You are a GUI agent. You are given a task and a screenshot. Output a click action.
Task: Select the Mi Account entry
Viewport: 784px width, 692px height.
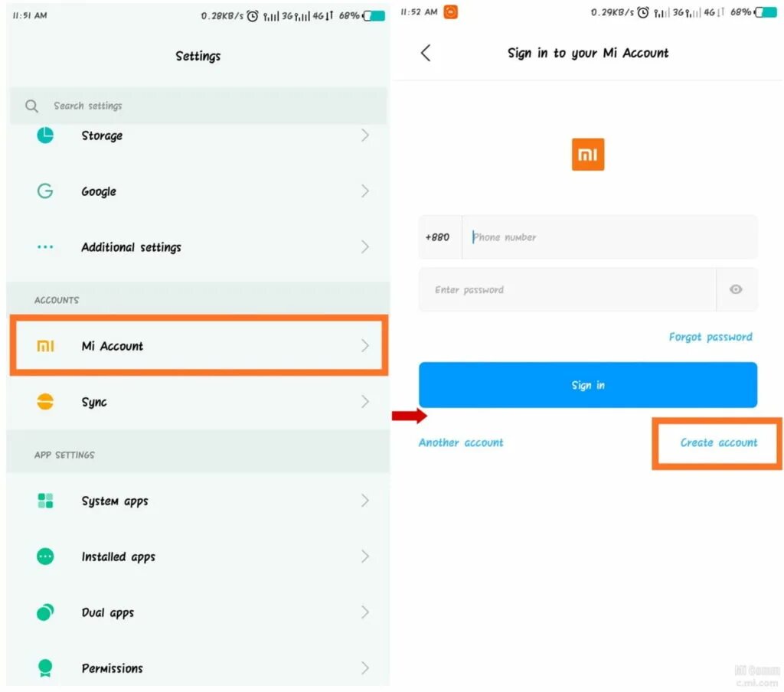[198, 346]
